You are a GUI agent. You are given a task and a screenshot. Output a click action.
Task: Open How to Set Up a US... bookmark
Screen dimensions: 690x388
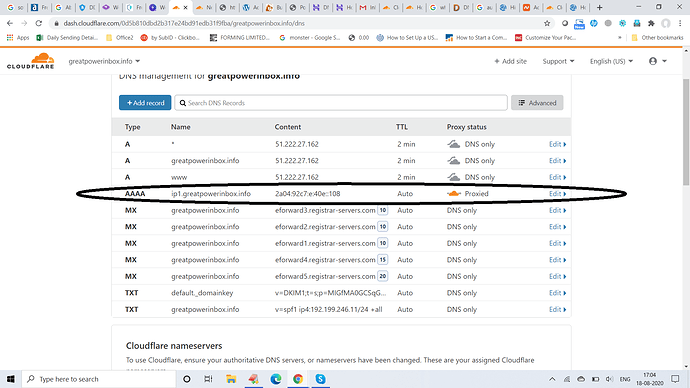click(x=407, y=38)
